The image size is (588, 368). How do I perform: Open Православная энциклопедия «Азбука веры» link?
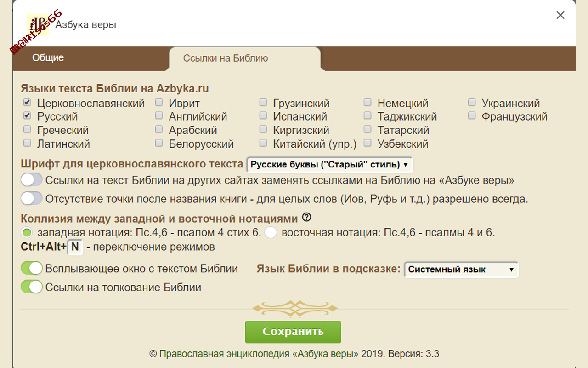(x=259, y=354)
